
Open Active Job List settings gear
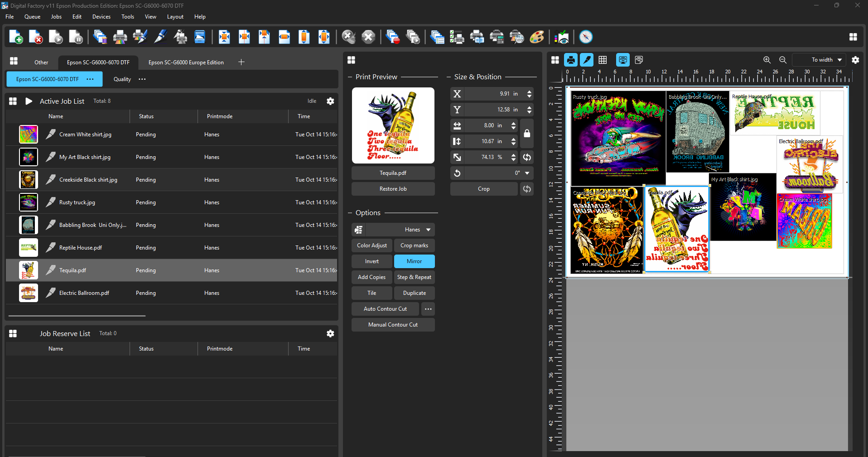point(330,101)
